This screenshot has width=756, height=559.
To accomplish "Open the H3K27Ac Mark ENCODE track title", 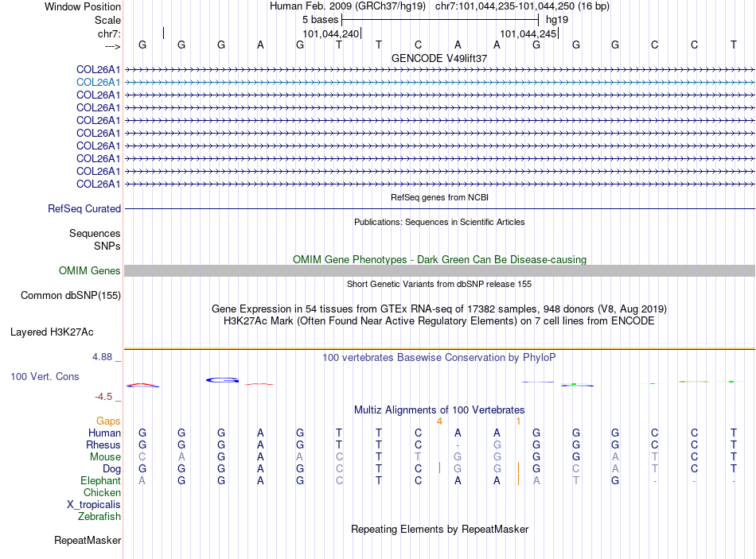I will tap(439, 321).
